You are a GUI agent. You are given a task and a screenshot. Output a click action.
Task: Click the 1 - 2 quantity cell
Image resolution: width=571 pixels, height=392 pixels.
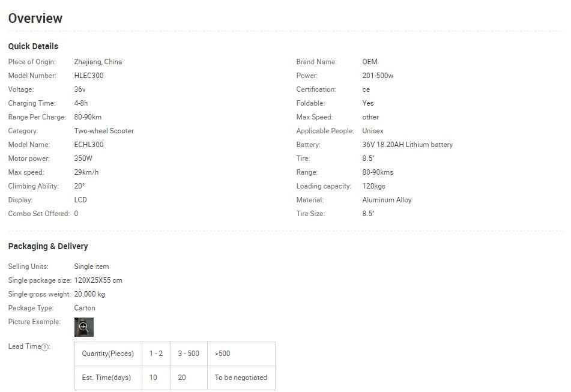156,354
